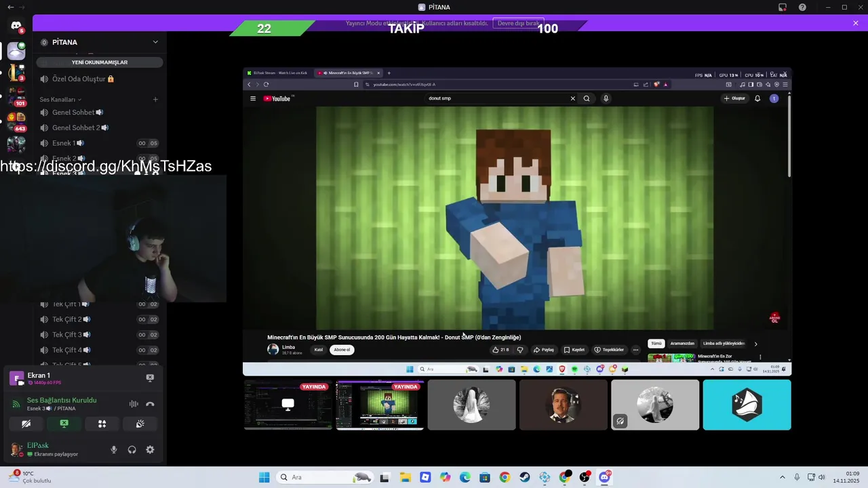Open Discord user settings gear
This screenshot has height=488, width=868.
(x=150, y=449)
